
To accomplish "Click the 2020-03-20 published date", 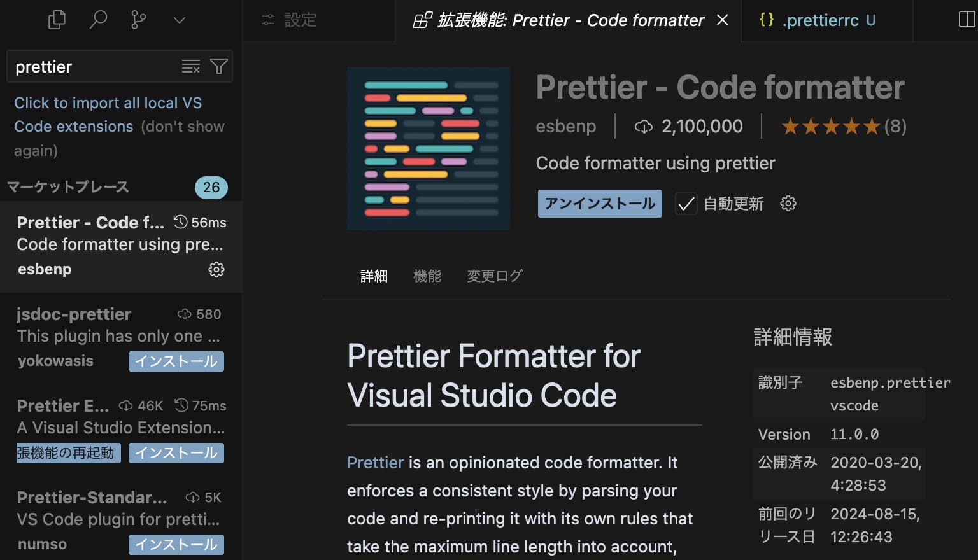I will (x=876, y=474).
